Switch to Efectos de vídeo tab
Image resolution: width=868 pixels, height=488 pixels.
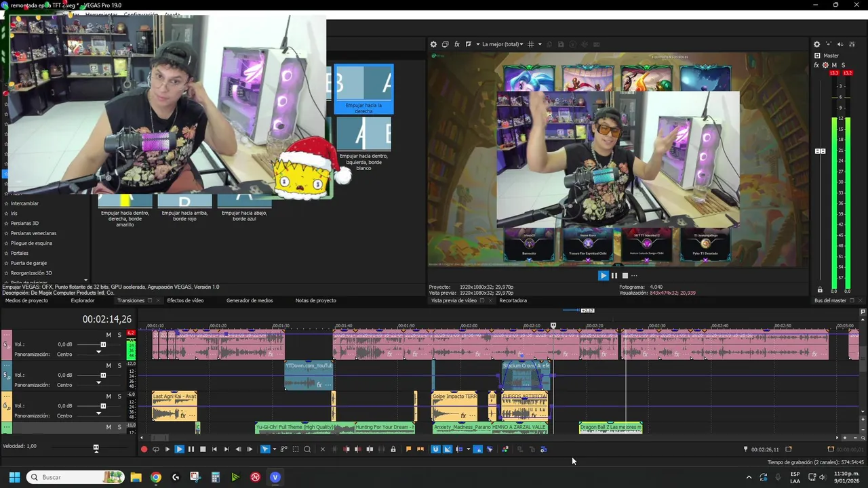point(185,300)
